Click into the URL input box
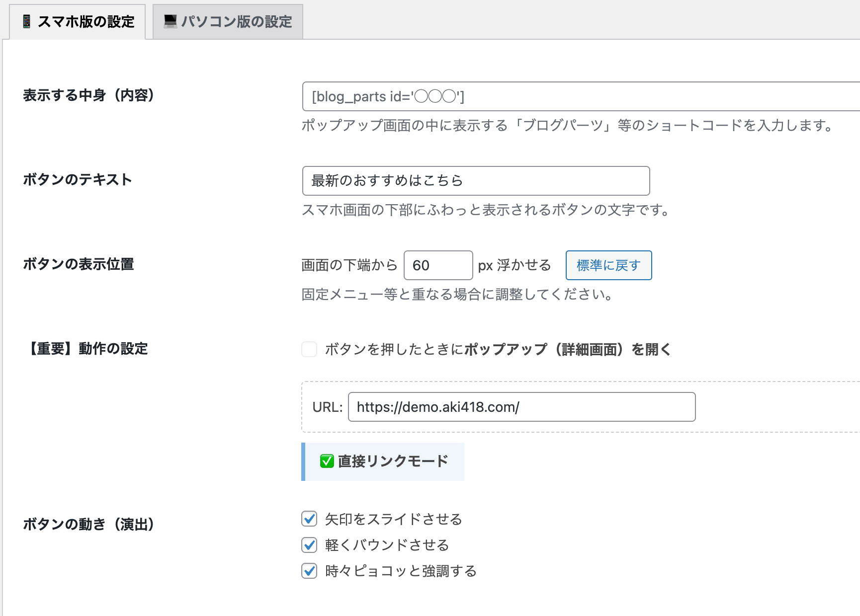Screen dimensions: 860x616 pyautogui.click(x=521, y=407)
